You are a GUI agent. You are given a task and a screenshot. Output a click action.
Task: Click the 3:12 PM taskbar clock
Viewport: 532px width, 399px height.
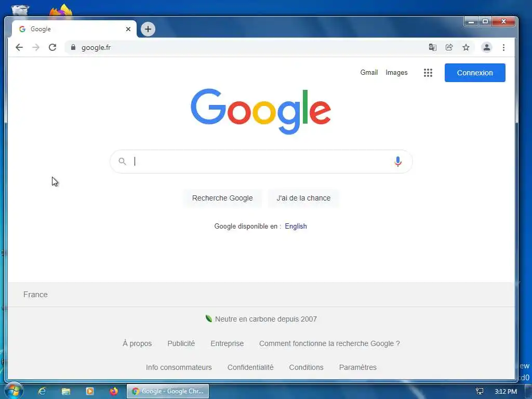[x=506, y=392]
